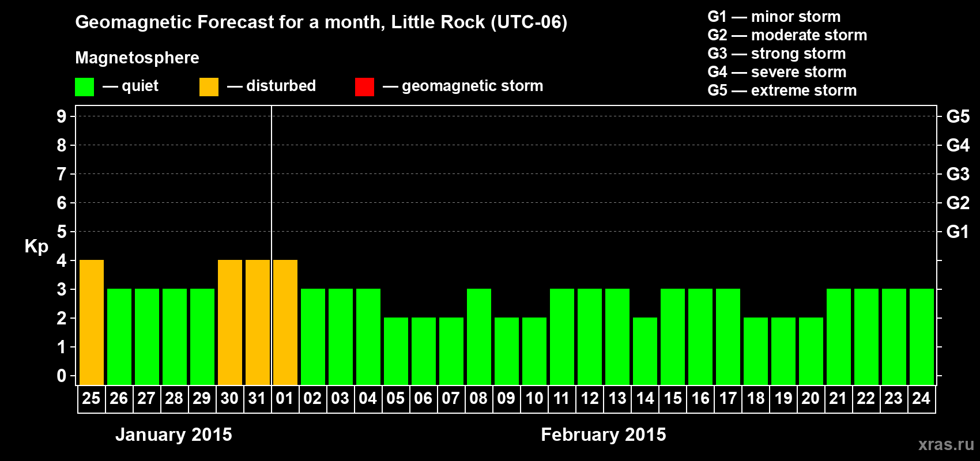Click the "12" date cell below the chart

[x=590, y=399]
